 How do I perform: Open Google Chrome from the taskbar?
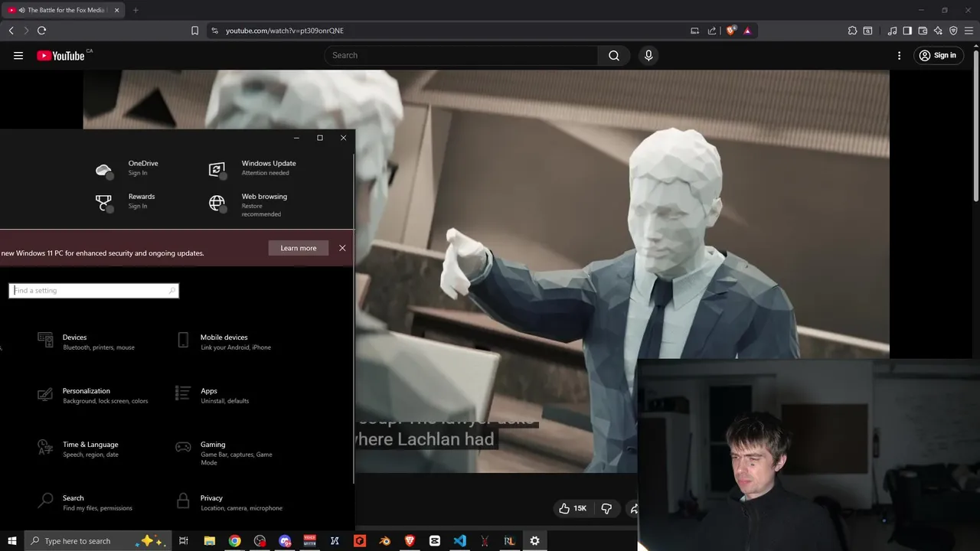click(x=234, y=540)
